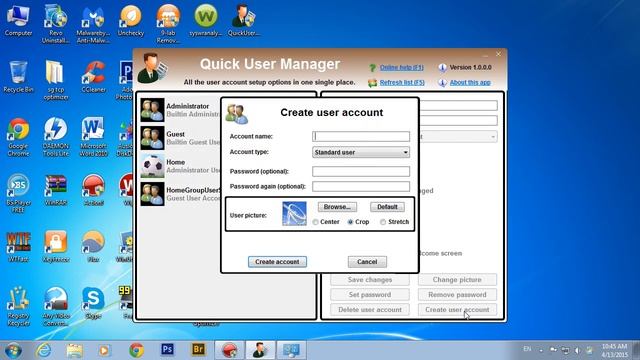Open the Any Video Converter shortcut
Screen dimensions: 640x360
click(56, 306)
